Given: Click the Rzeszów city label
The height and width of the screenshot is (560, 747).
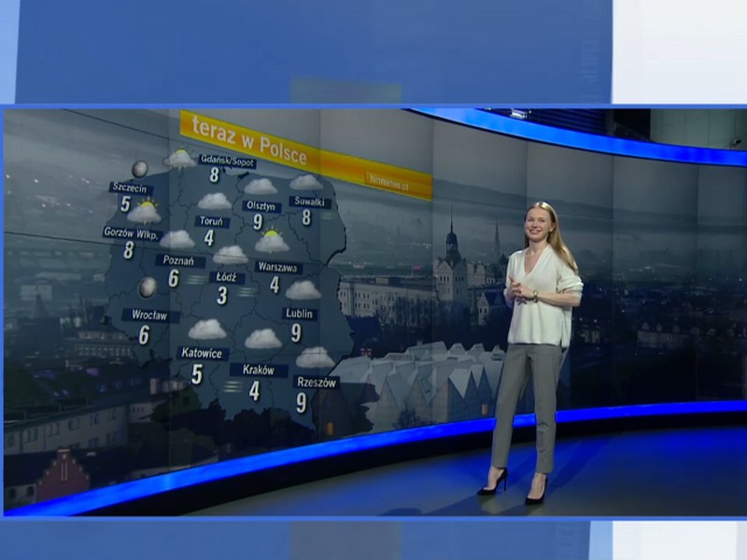Looking at the screenshot, I should [x=317, y=383].
